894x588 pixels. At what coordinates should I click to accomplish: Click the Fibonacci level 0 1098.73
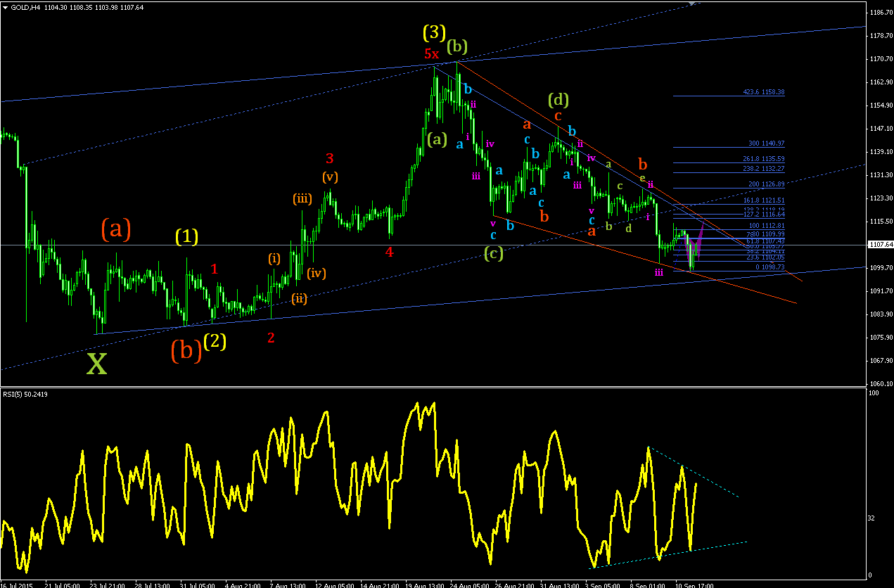coord(770,267)
